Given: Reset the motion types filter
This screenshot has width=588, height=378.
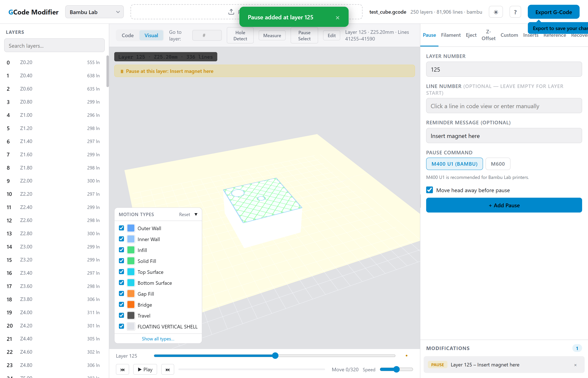Looking at the screenshot, I should (184, 214).
